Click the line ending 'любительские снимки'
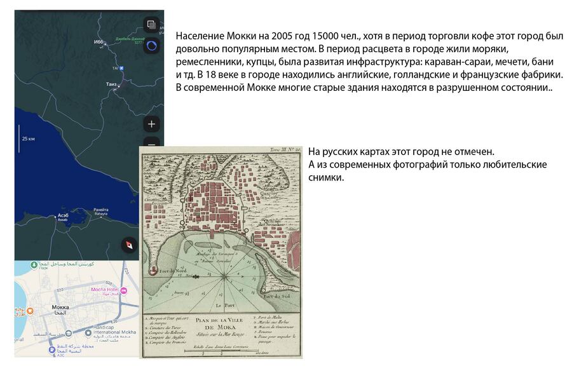 click(428, 171)
